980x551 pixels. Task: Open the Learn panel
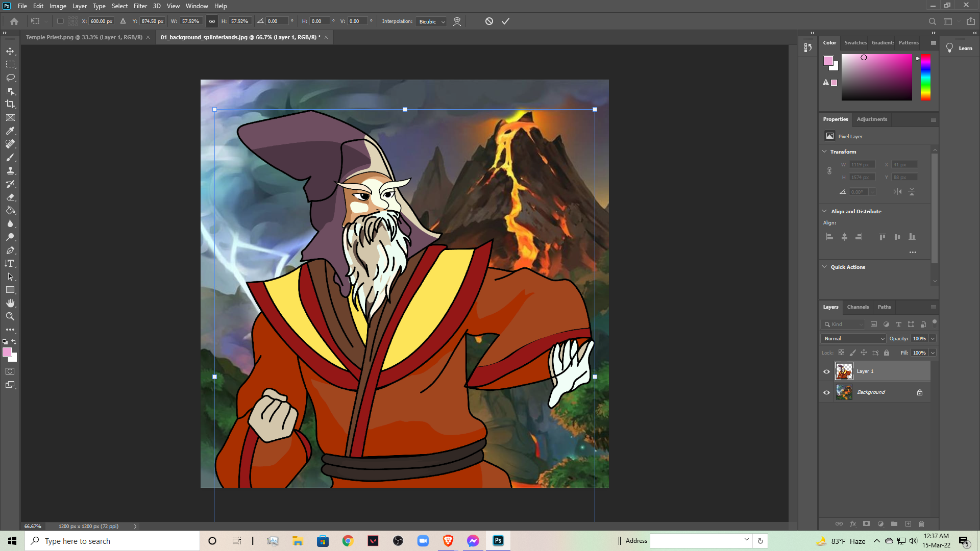click(x=960, y=48)
